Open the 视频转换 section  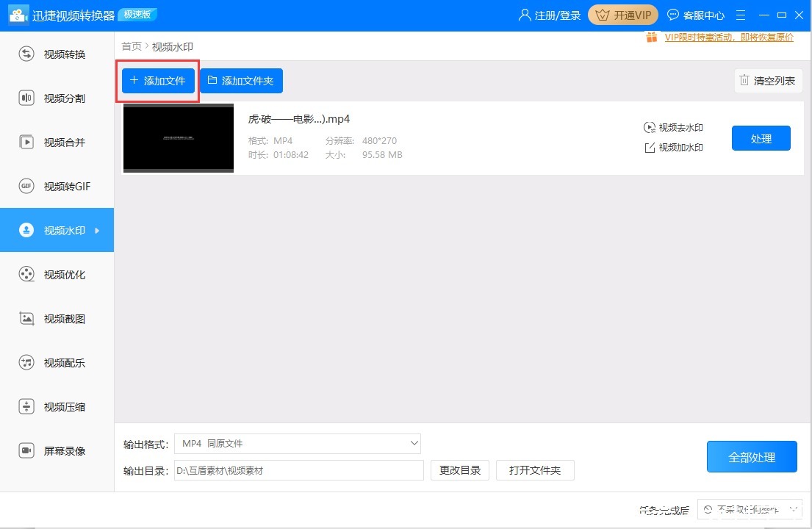tap(57, 54)
